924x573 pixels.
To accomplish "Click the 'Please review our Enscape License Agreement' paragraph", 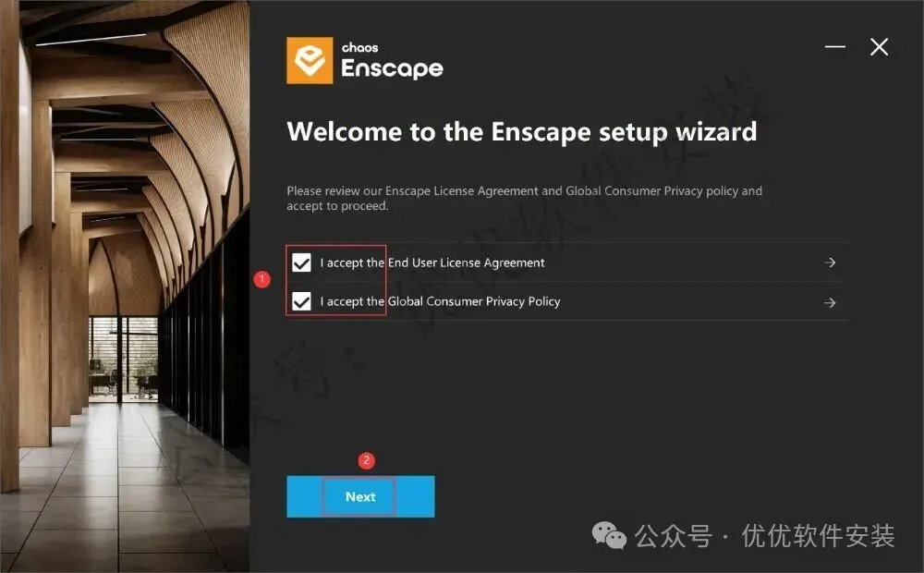I will [525, 198].
